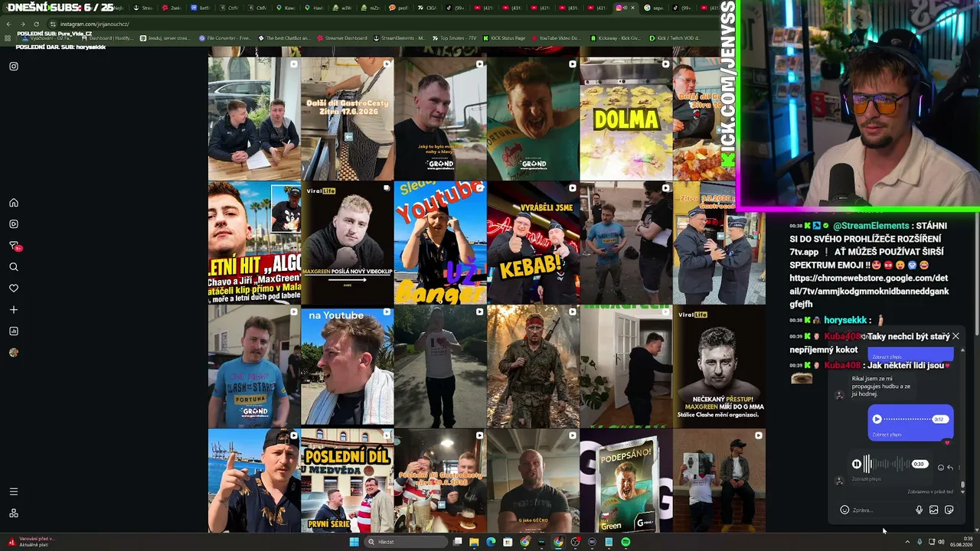980x551 pixels.
Task: Open the volume control in system tray
Action: pyautogui.click(x=941, y=542)
